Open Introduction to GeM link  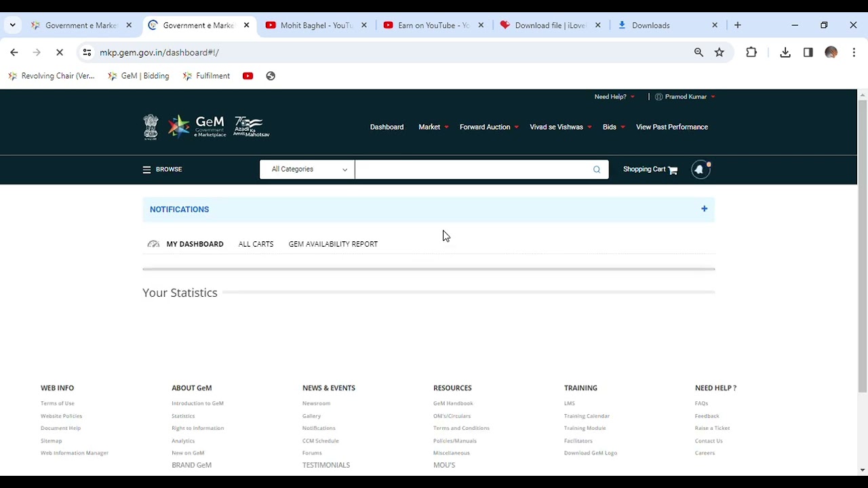point(197,403)
